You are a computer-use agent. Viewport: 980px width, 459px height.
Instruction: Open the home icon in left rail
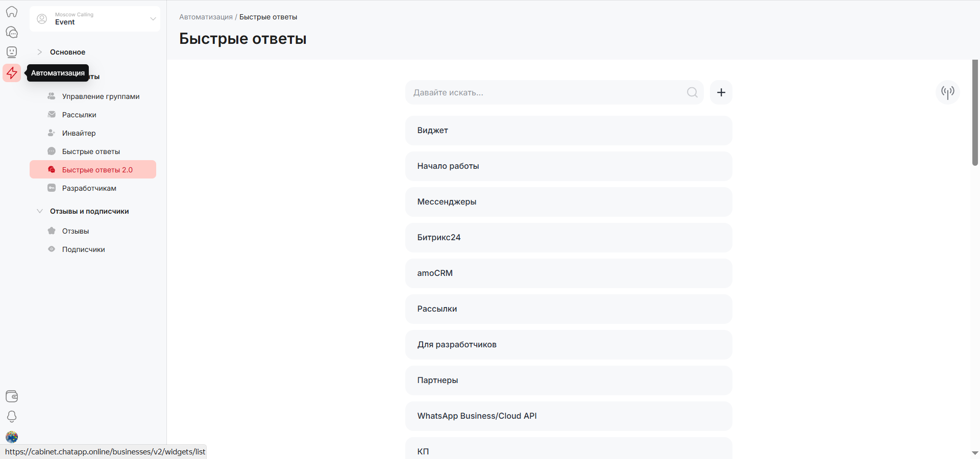pos(12,12)
